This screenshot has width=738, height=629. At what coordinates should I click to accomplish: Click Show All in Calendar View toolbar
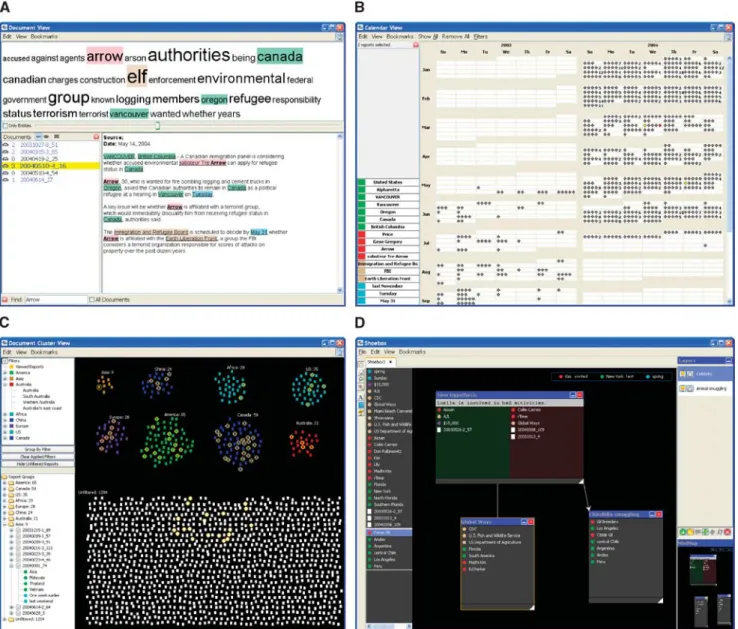click(428, 37)
